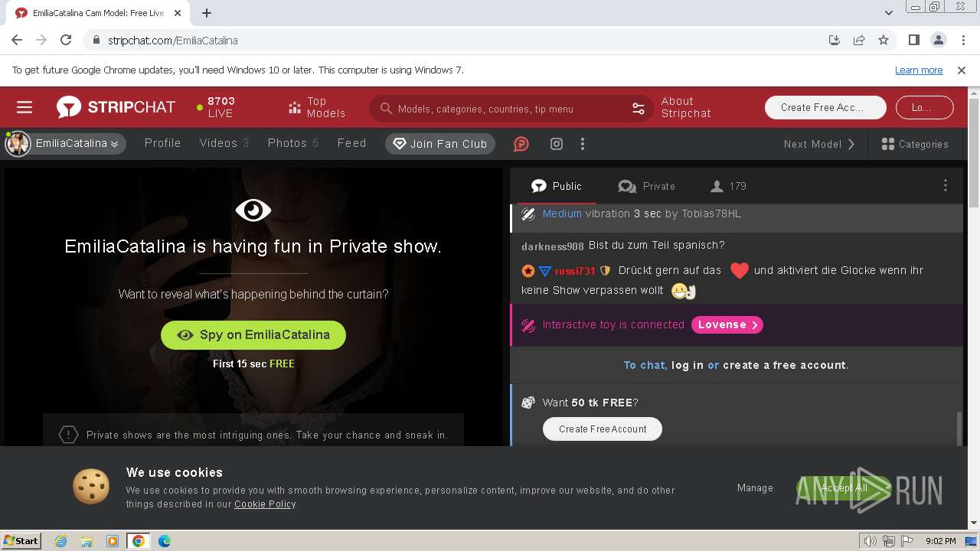Click the 'log in' chat link
The image size is (980, 551).
tap(688, 365)
